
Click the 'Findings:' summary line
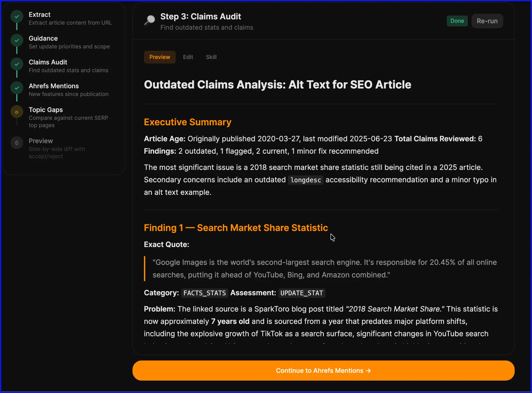pyautogui.click(x=261, y=151)
